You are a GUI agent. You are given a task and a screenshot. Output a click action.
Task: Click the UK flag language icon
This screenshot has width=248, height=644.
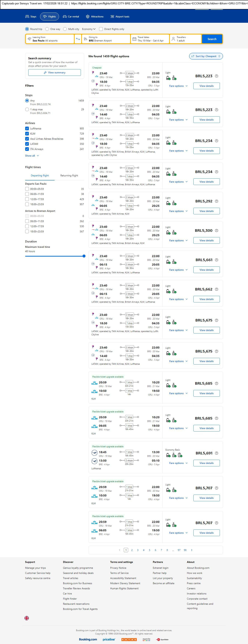coord(26,618)
